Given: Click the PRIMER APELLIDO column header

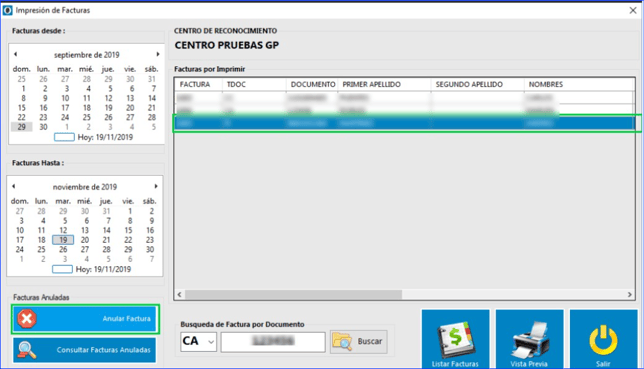Looking at the screenshot, I should point(372,84).
